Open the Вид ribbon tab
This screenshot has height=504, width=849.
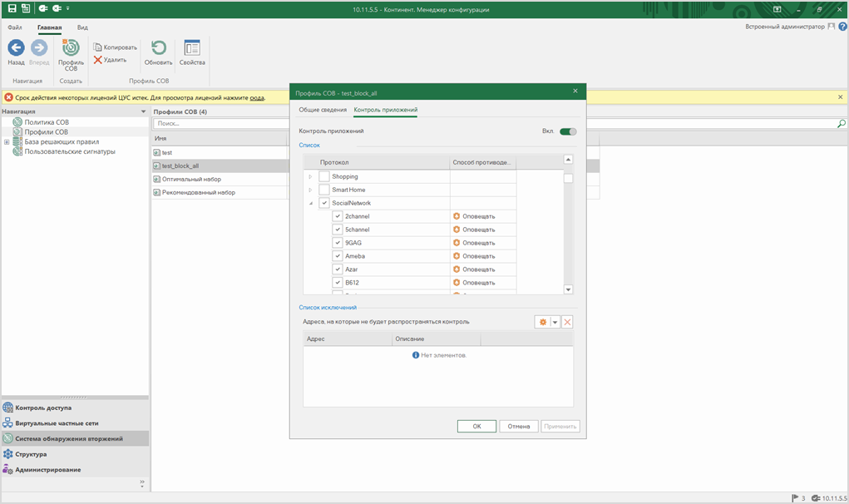pos(82,27)
